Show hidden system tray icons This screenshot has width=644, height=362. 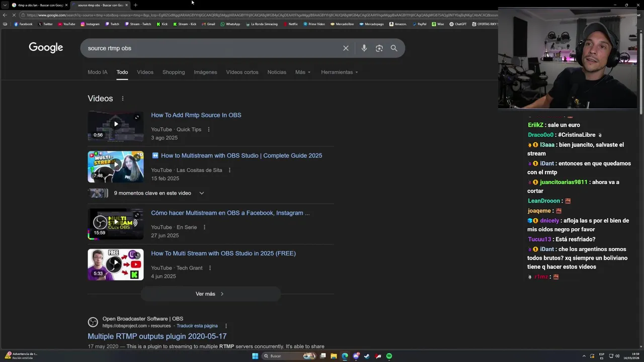point(584,356)
